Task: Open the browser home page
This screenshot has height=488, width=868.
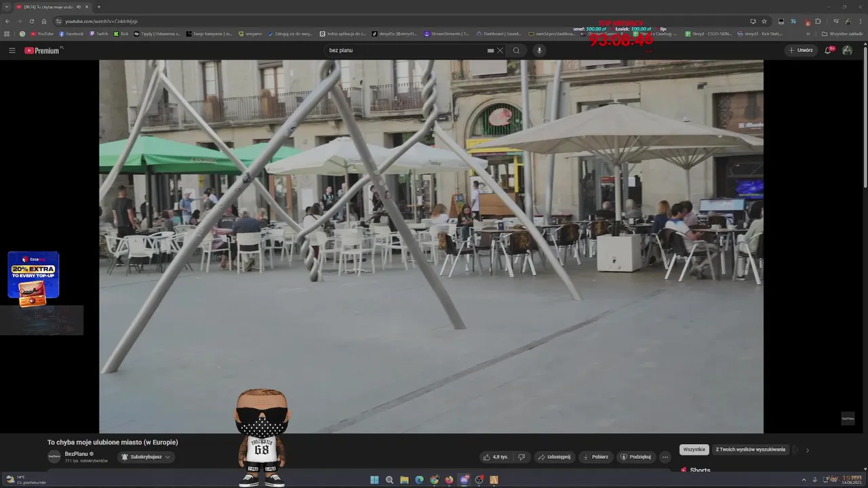Action: pyautogui.click(x=44, y=21)
